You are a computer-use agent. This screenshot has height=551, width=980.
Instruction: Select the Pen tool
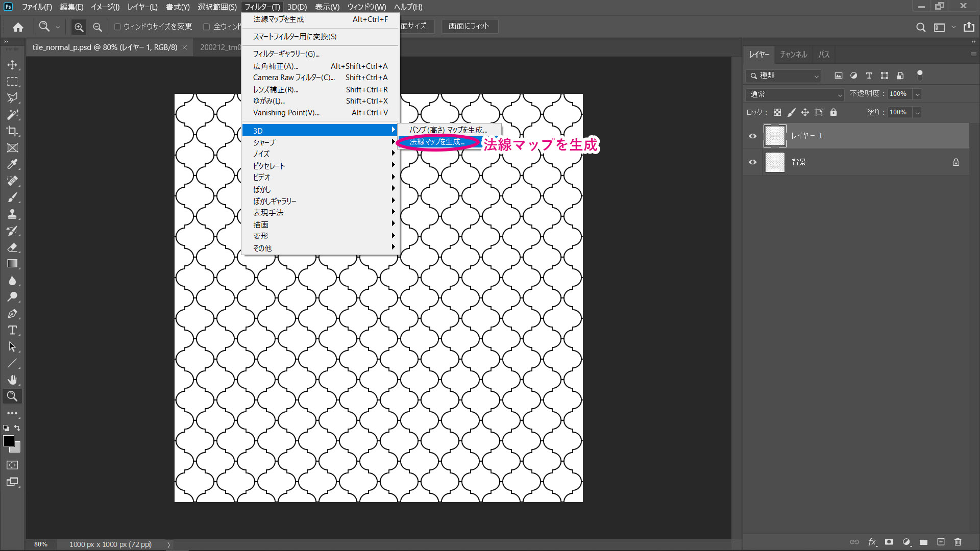point(12,314)
